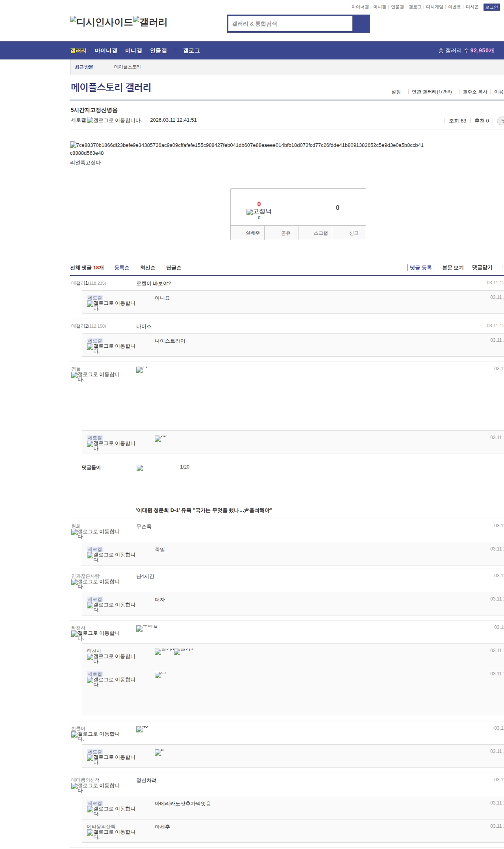Screen dimensions: 504x849
Task: Open the 댓글돌이 ad thumbnail image
Action: [x=156, y=483]
